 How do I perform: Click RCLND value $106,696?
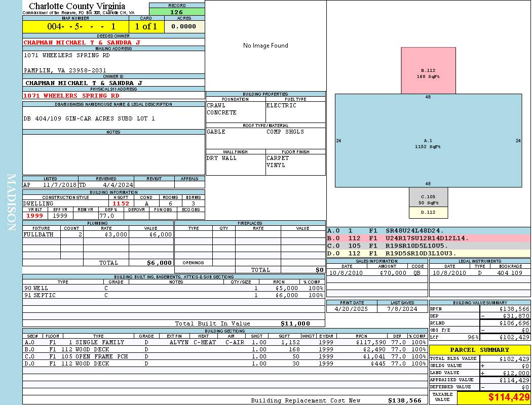tap(514, 323)
